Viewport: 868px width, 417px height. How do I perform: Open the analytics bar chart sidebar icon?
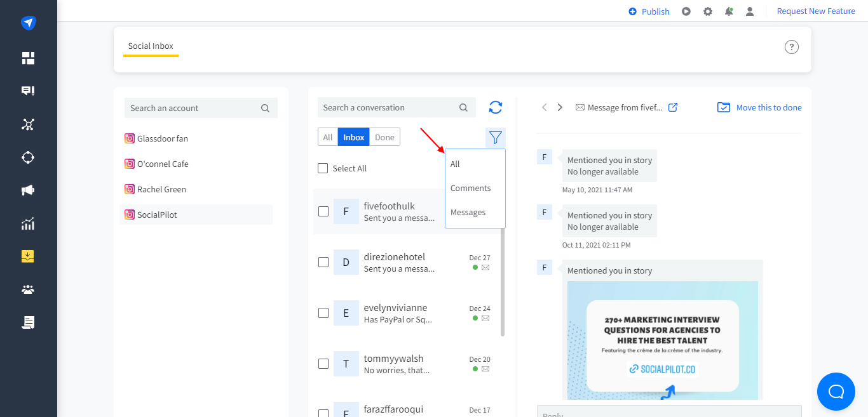[28, 223]
